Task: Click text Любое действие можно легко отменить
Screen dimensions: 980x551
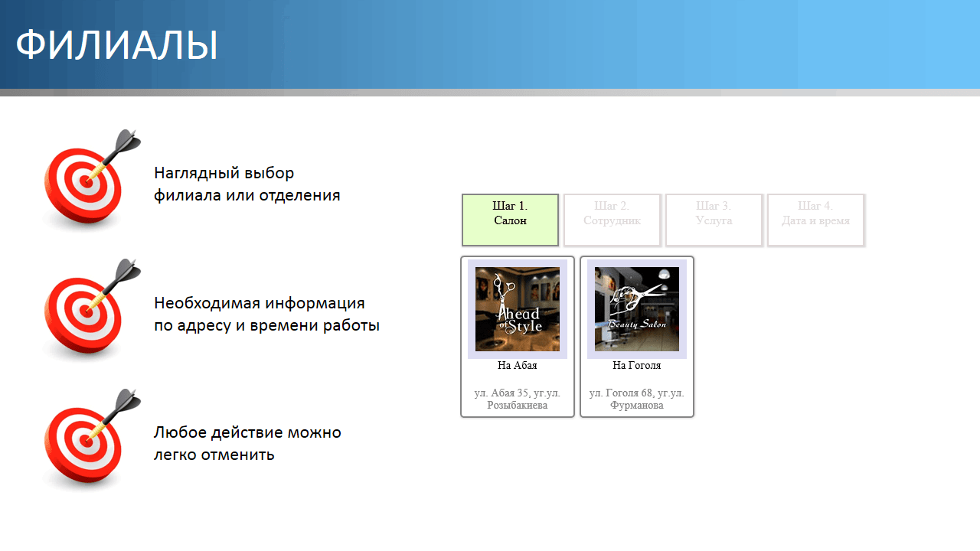Action: [247, 444]
